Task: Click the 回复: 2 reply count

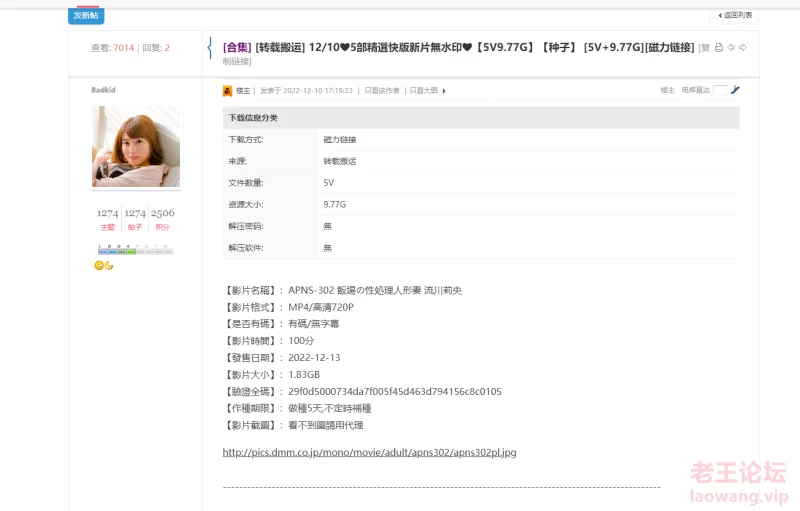Action: pyautogui.click(x=156, y=48)
